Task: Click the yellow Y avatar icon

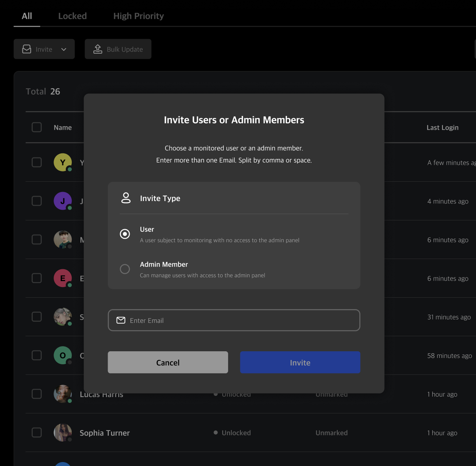Action: pyautogui.click(x=63, y=162)
